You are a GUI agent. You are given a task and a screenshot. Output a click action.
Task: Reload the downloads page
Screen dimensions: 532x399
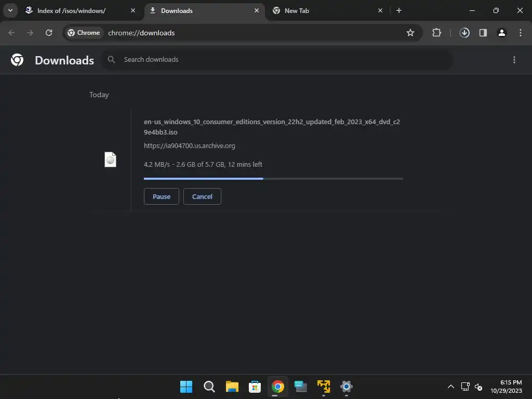coord(49,33)
